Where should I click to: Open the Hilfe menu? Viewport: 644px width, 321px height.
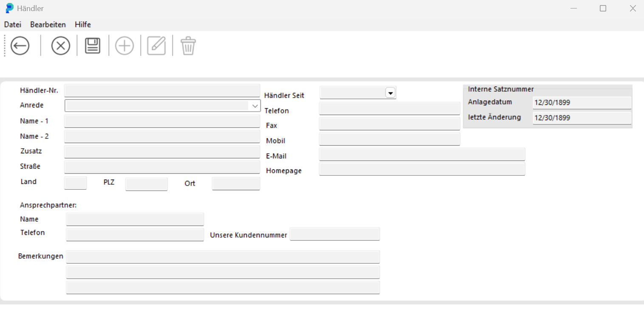(x=82, y=24)
